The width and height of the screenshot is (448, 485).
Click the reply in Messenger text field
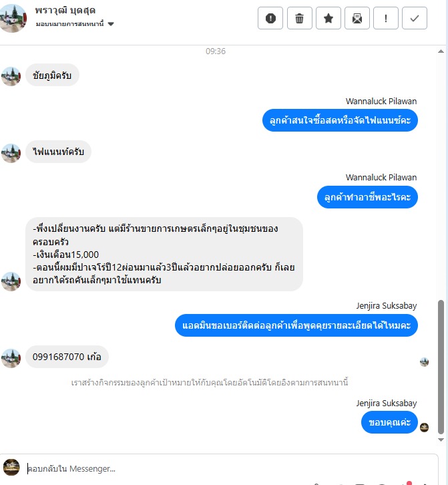coord(229,468)
